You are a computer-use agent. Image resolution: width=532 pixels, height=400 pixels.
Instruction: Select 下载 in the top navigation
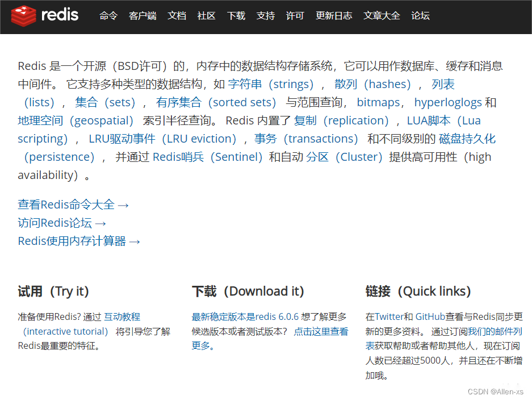[236, 15]
